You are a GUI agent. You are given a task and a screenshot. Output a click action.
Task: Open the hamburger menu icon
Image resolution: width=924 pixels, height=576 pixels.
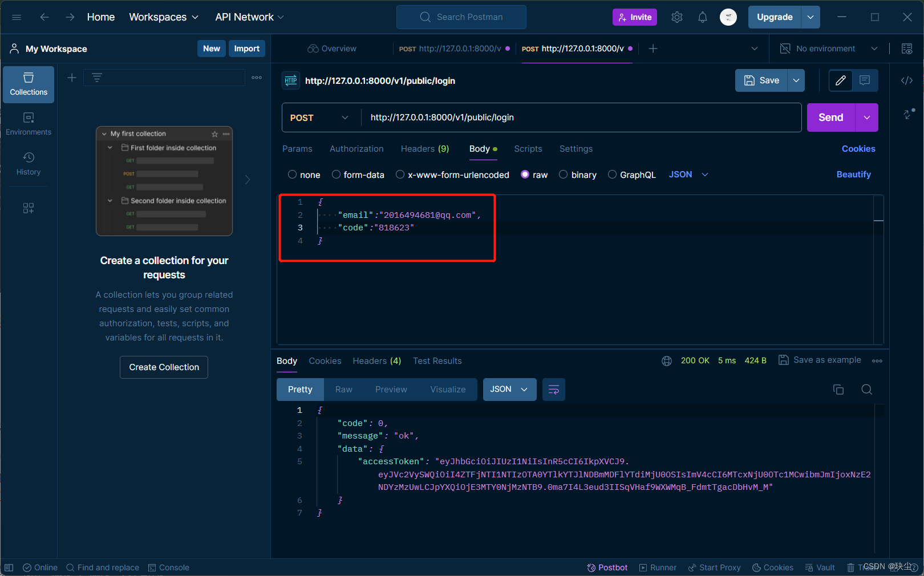(x=17, y=17)
